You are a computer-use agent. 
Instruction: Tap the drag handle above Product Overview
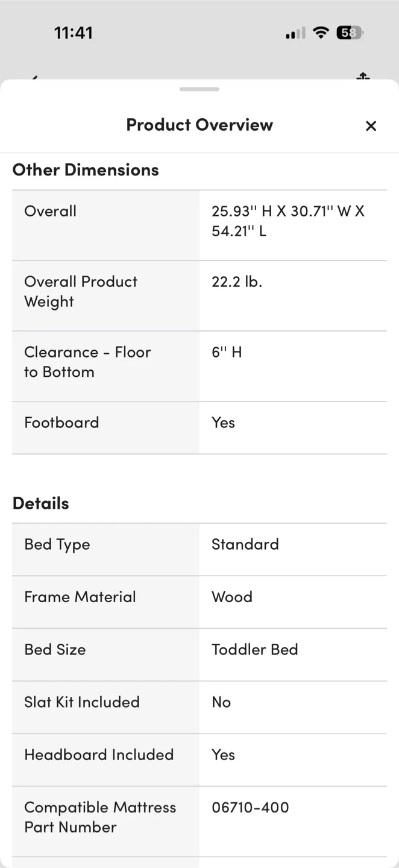point(199,89)
